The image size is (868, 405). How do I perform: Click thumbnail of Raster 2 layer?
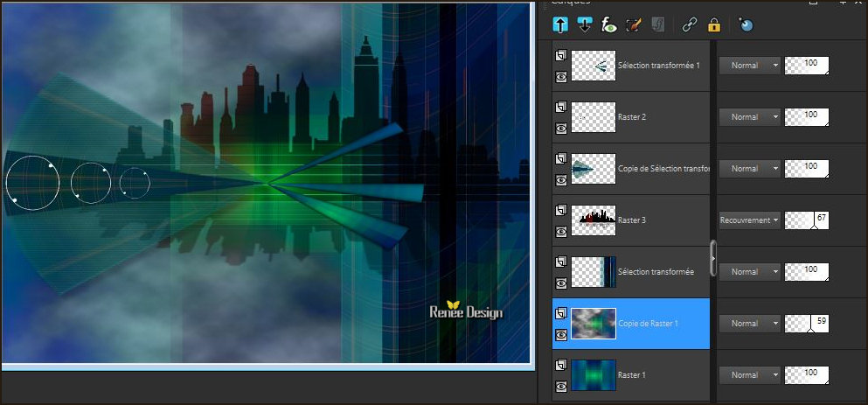tap(594, 117)
